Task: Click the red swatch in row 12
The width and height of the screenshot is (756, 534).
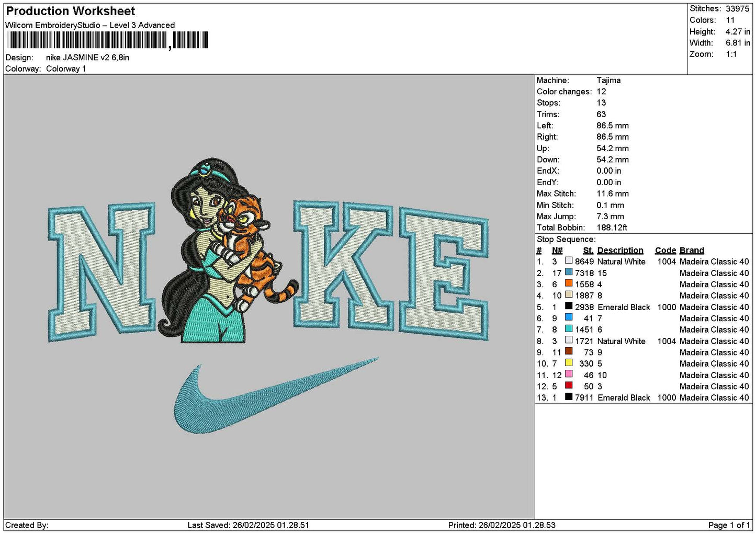Action: tap(569, 385)
